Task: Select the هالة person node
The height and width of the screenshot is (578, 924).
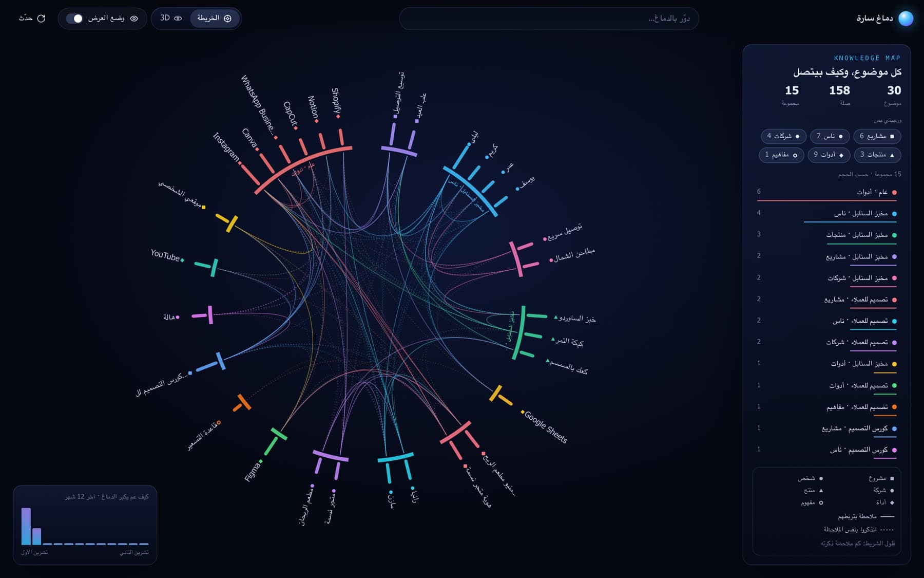Action: click(171, 317)
